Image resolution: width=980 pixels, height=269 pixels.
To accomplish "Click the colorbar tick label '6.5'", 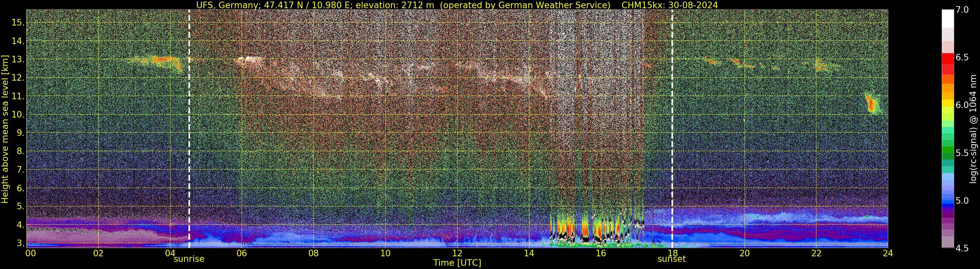I will point(962,57).
